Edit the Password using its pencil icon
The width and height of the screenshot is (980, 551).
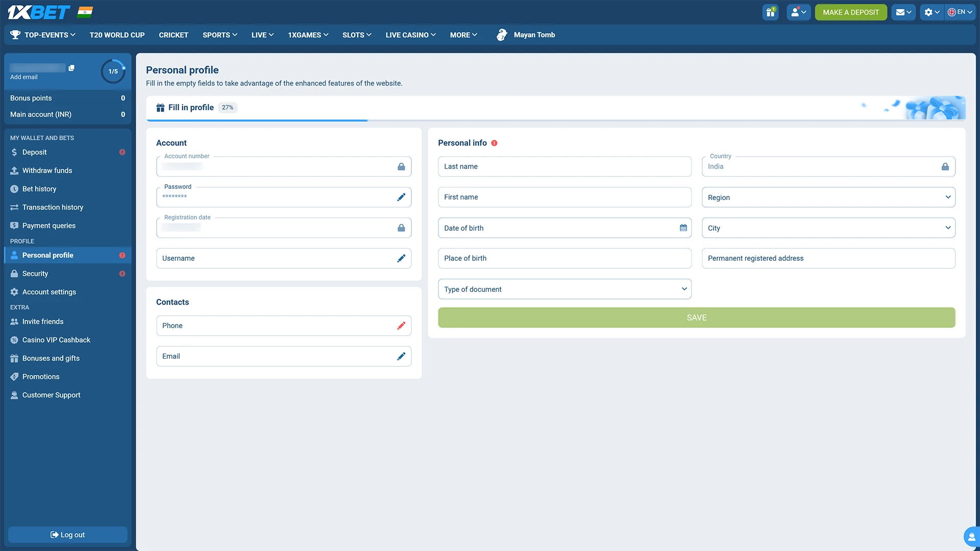(401, 197)
